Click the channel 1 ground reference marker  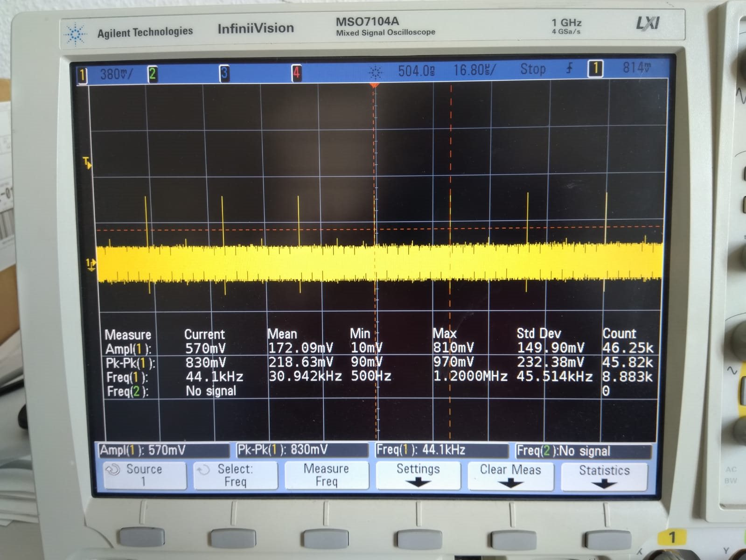[x=91, y=265]
